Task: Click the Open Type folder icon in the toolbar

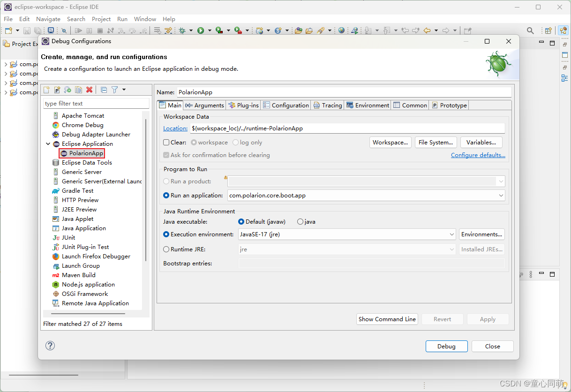Action: (298, 30)
